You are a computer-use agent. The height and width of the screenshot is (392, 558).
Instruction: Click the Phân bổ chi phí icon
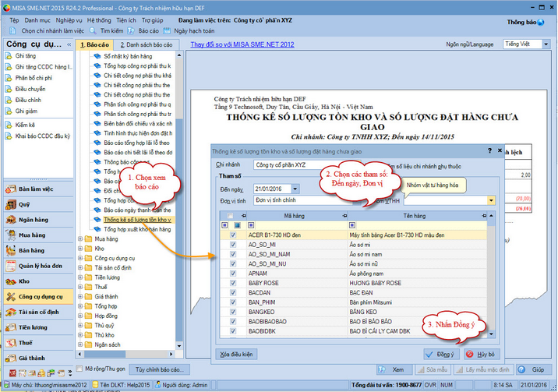coord(9,78)
